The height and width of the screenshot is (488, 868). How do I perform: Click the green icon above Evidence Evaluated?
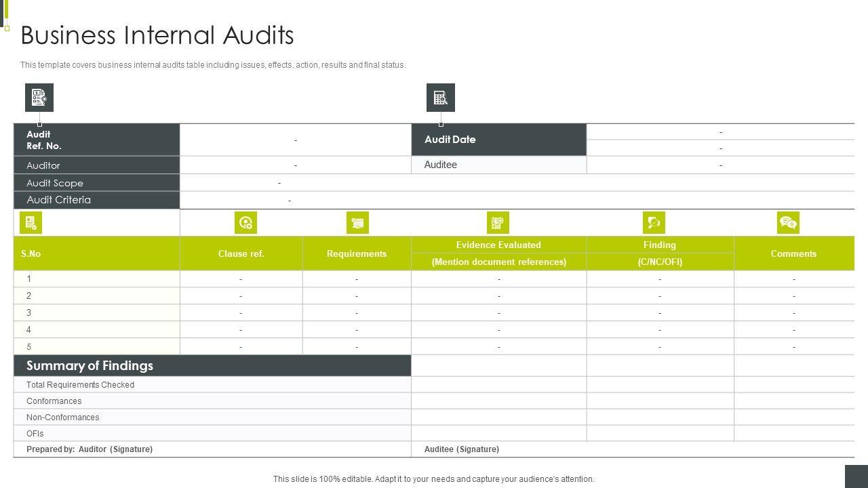click(498, 222)
